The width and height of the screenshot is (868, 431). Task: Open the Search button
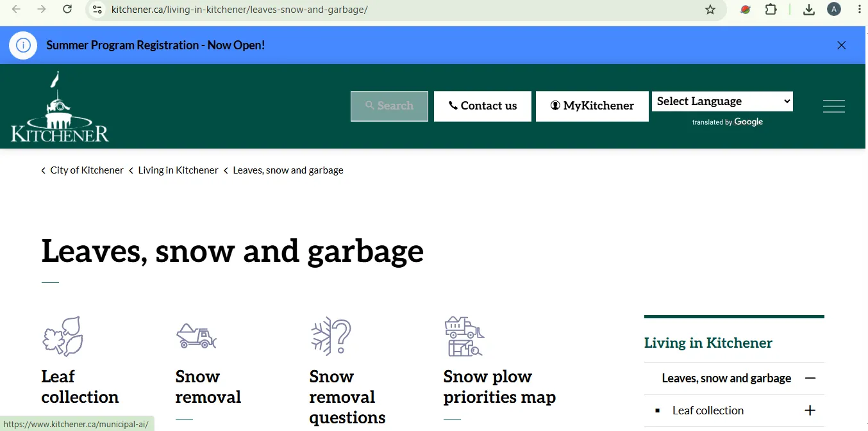click(x=389, y=106)
